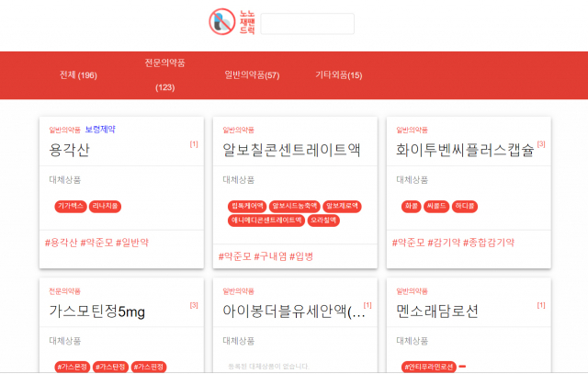Select the 애니메디콘센트레이트액 alternative tag
This screenshot has height=374, width=588.
pos(266,221)
